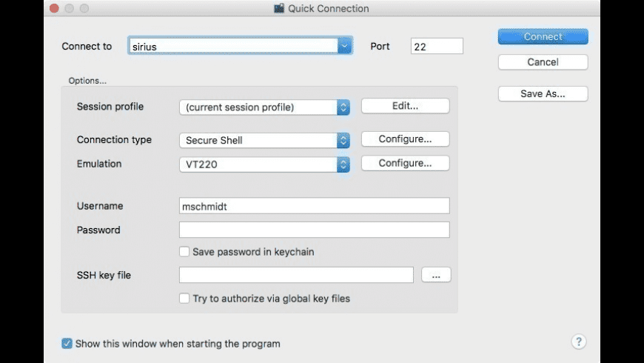Click the SSH key file path field
This screenshot has width=644, height=363.
point(296,276)
